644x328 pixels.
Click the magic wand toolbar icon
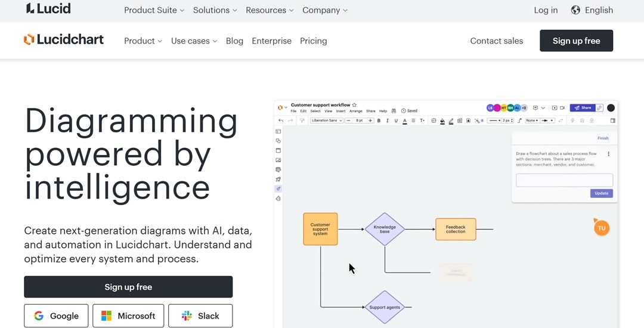477,120
